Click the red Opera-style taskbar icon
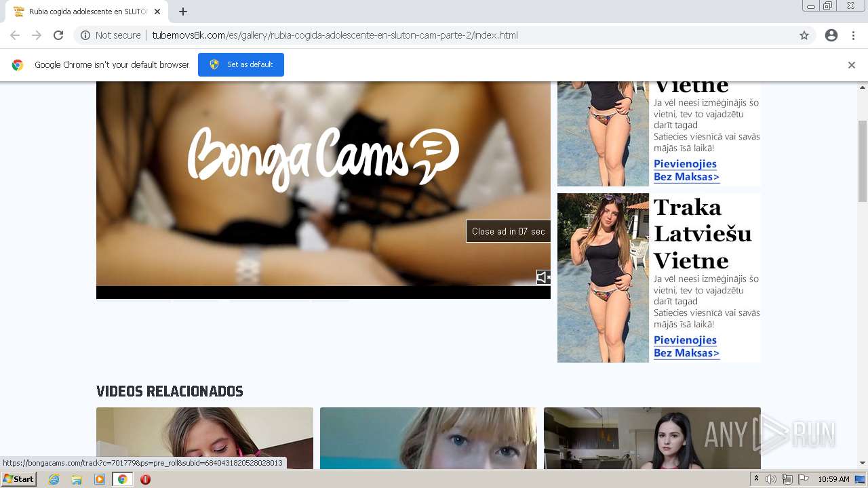 click(x=145, y=479)
